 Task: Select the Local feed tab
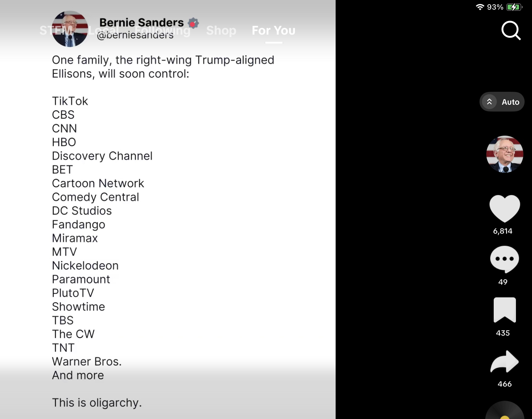point(104,30)
